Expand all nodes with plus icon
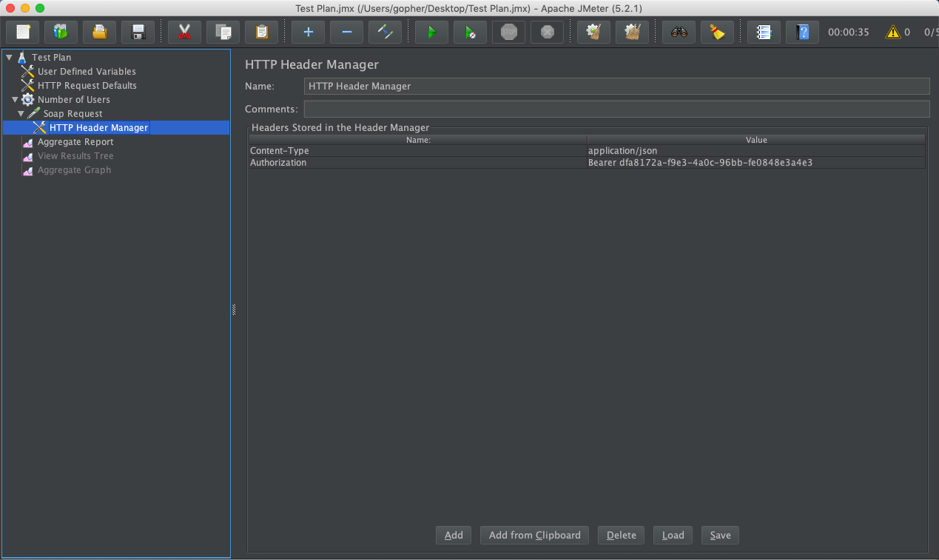The width and height of the screenshot is (939, 560). click(309, 32)
